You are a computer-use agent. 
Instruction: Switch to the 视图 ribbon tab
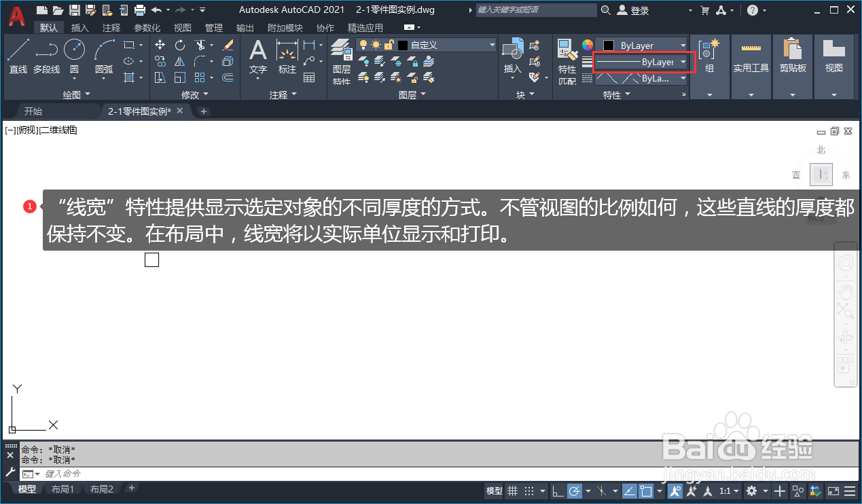[182, 28]
